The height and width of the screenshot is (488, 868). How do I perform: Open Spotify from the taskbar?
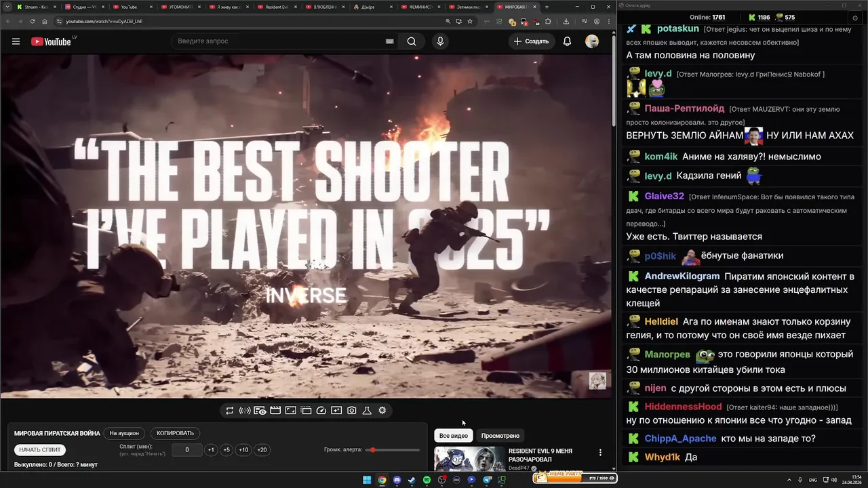[x=427, y=480]
